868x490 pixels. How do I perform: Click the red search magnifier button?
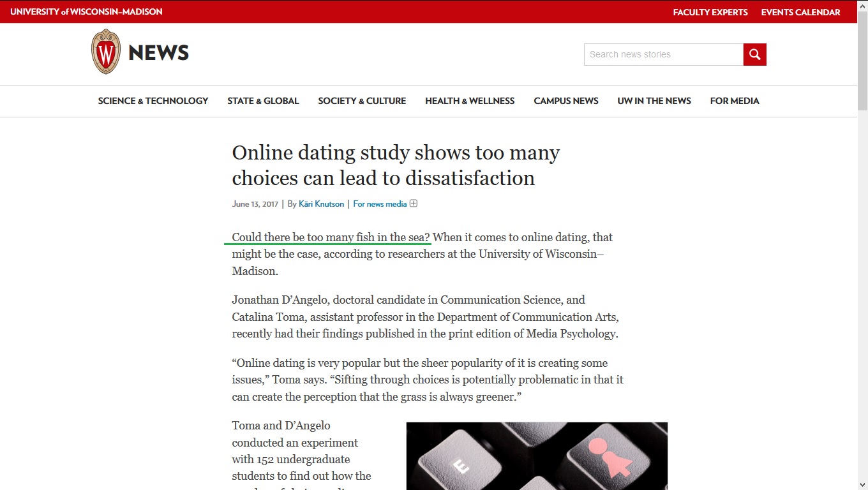754,54
